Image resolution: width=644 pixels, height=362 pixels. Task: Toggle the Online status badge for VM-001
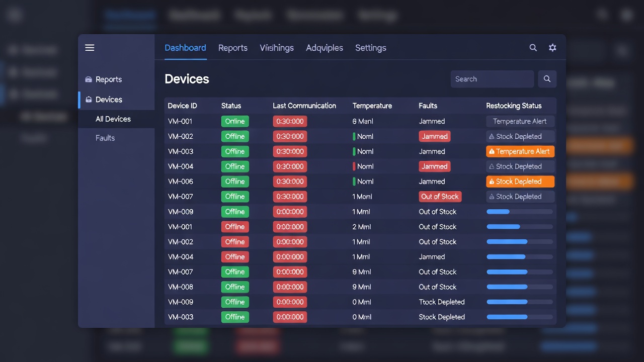234,121
